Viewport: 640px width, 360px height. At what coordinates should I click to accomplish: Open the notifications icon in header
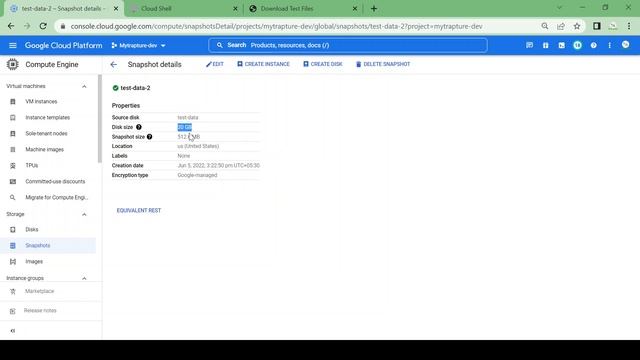pos(578,45)
